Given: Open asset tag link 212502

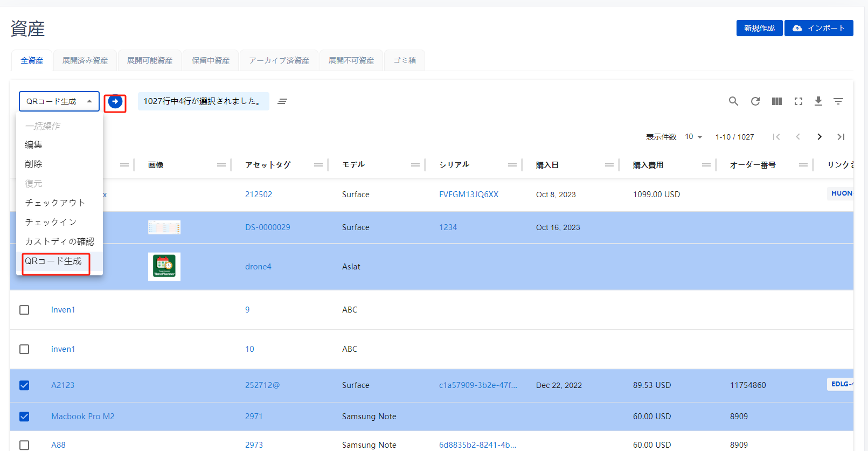Looking at the screenshot, I should click(259, 195).
